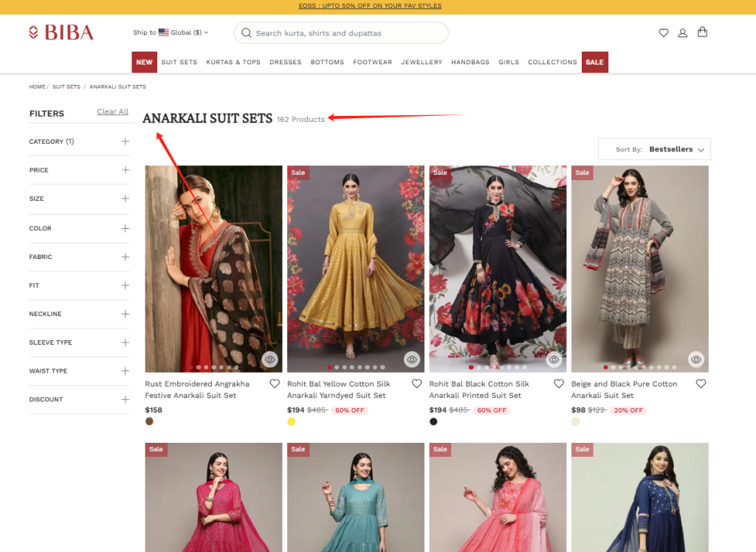756x552 pixels.
Task: Open quick view on Beige and Black suit
Action: 695,359
